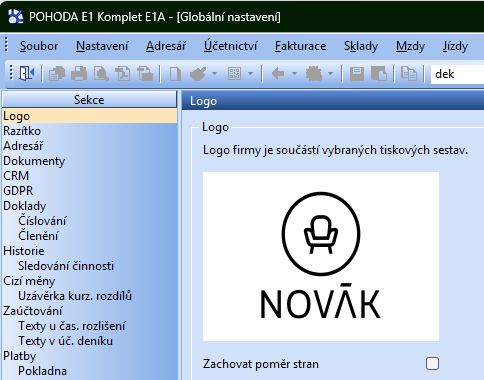Toggle the Zachovat poměr stran checkbox
Viewport: 484px width, 380px height.
click(432, 363)
